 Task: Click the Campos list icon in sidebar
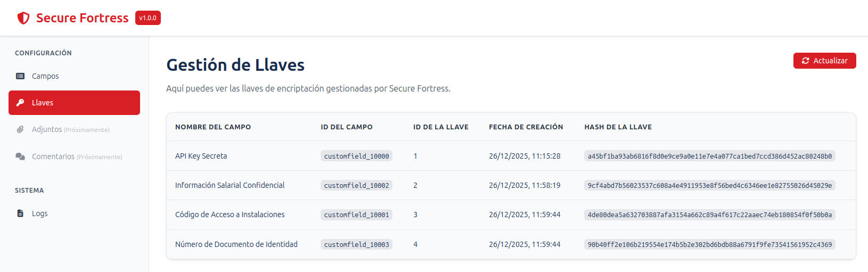click(x=20, y=76)
